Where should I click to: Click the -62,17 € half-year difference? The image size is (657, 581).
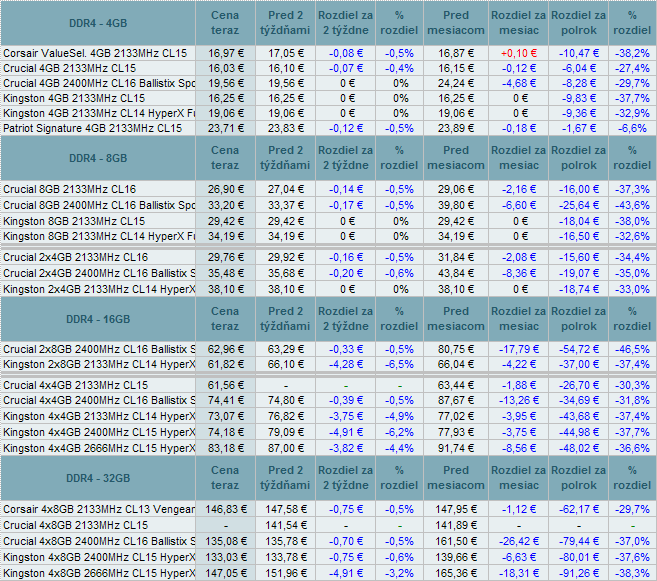[579, 509]
